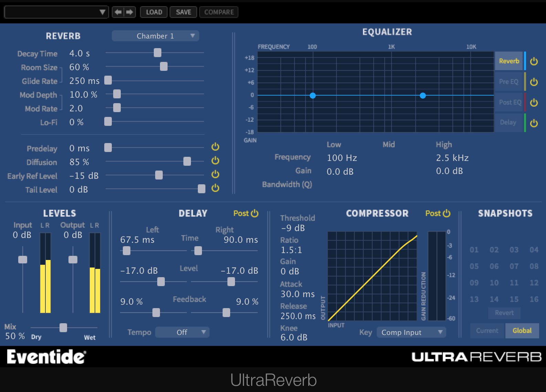Click the Mix value 50 %
This screenshot has width=546, height=392.
(x=15, y=336)
